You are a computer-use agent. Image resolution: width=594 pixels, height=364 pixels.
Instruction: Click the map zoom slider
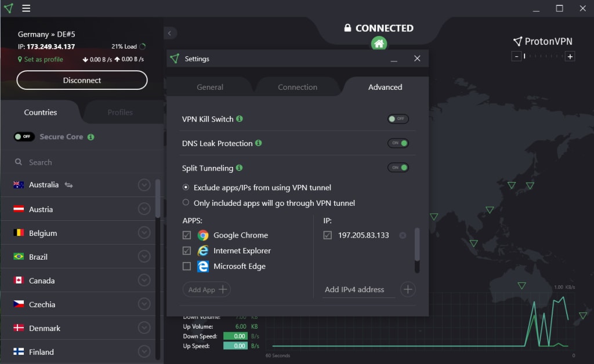tap(543, 56)
